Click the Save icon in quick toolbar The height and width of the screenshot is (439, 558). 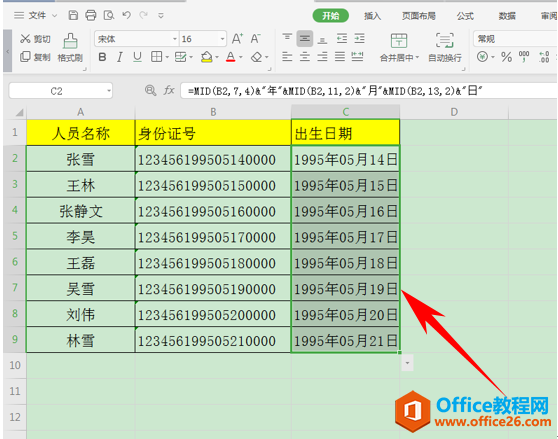73,15
